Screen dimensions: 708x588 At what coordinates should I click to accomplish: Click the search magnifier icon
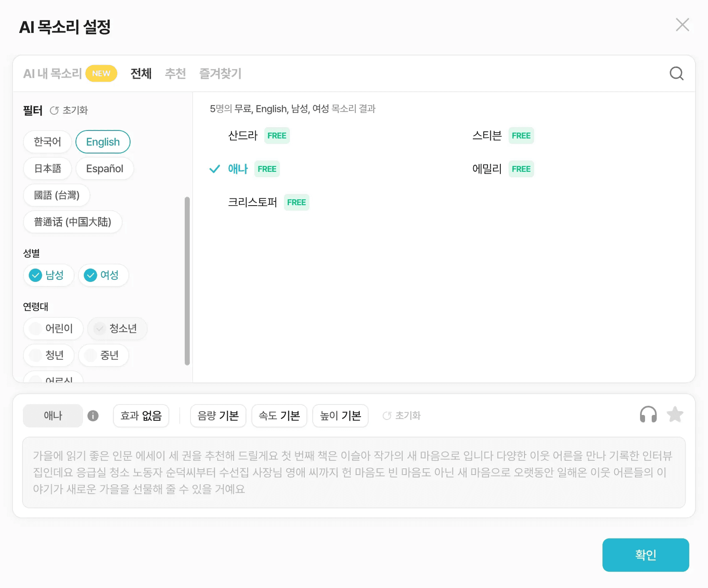(676, 73)
